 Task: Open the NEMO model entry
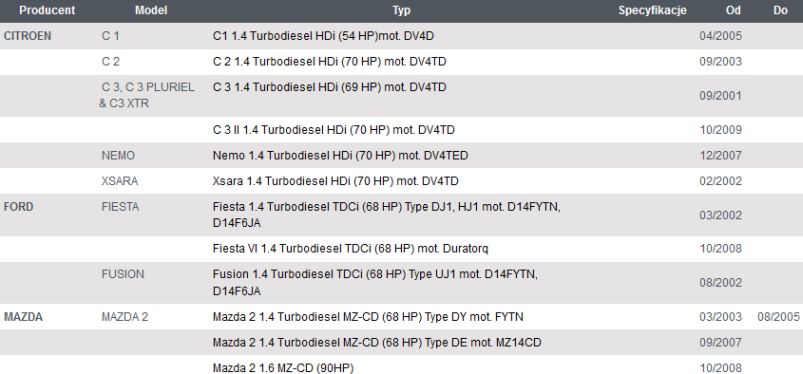coord(118,155)
